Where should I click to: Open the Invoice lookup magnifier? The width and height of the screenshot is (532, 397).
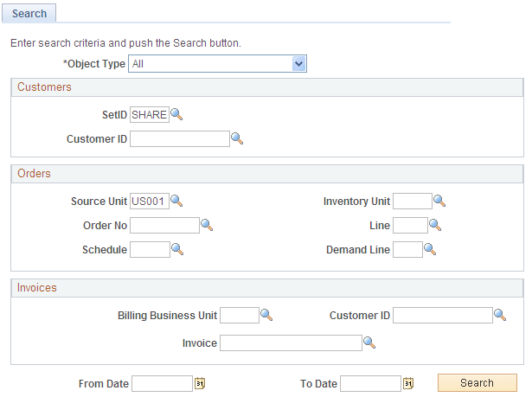coord(369,343)
